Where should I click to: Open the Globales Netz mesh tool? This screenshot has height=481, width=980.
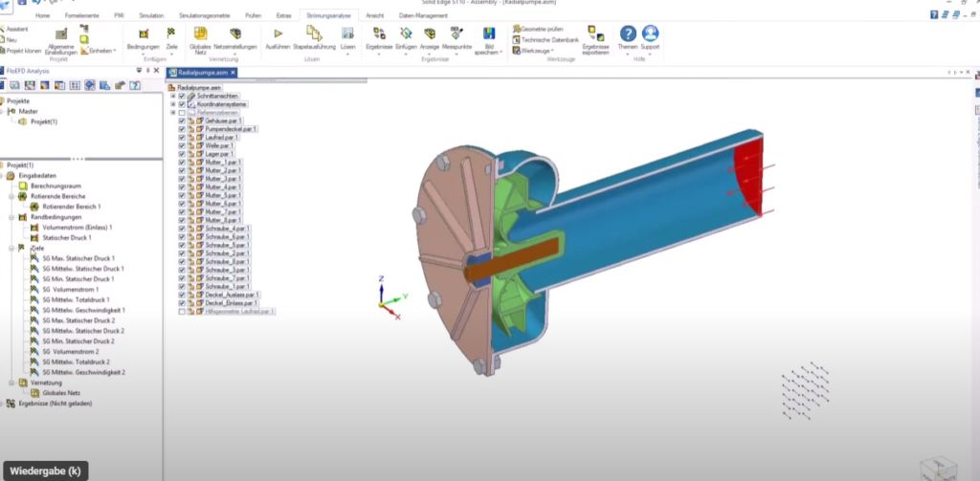pyautogui.click(x=201, y=34)
